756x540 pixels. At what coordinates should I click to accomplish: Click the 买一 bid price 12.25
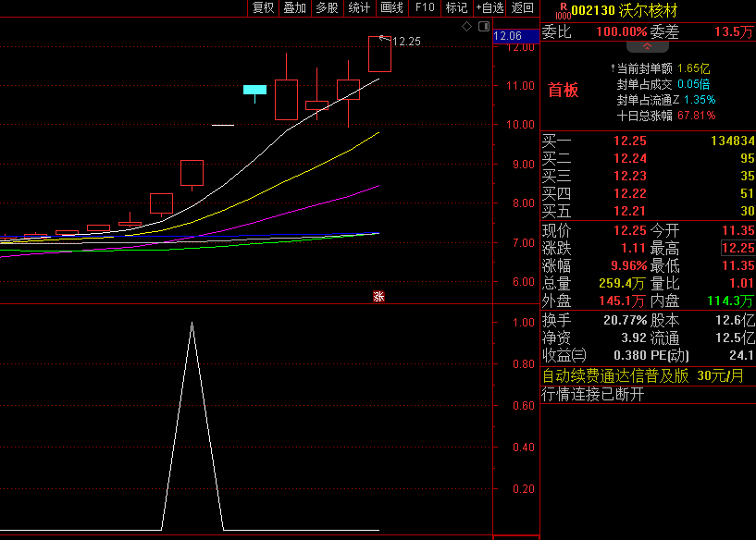click(629, 141)
